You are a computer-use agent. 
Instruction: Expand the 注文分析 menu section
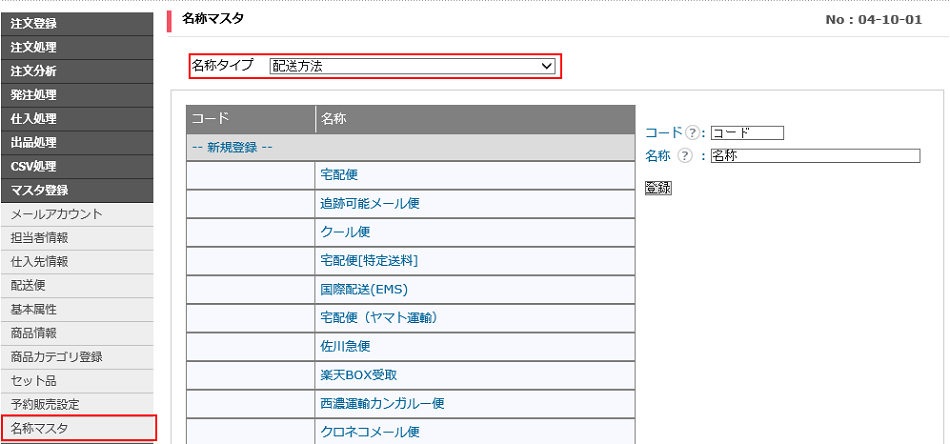click(76, 71)
